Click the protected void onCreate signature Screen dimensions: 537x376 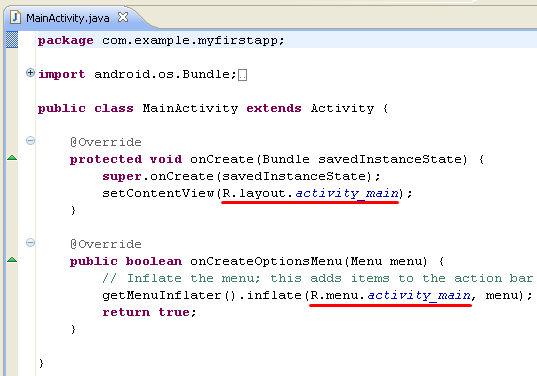[x=277, y=159]
